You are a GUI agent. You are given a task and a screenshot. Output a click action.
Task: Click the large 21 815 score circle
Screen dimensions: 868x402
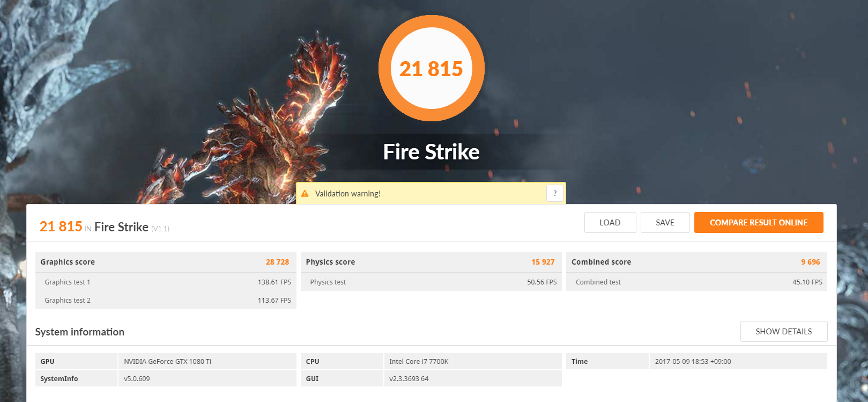click(x=432, y=68)
